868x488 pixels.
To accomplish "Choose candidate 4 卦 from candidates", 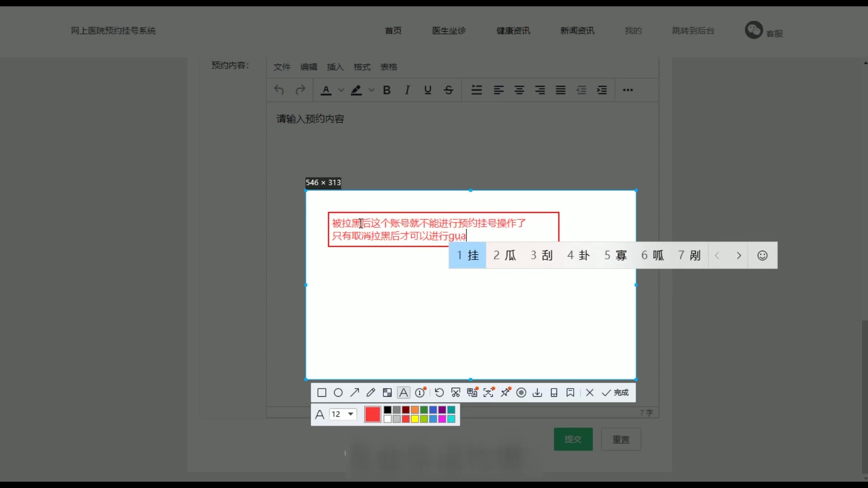I will click(x=578, y=256).
